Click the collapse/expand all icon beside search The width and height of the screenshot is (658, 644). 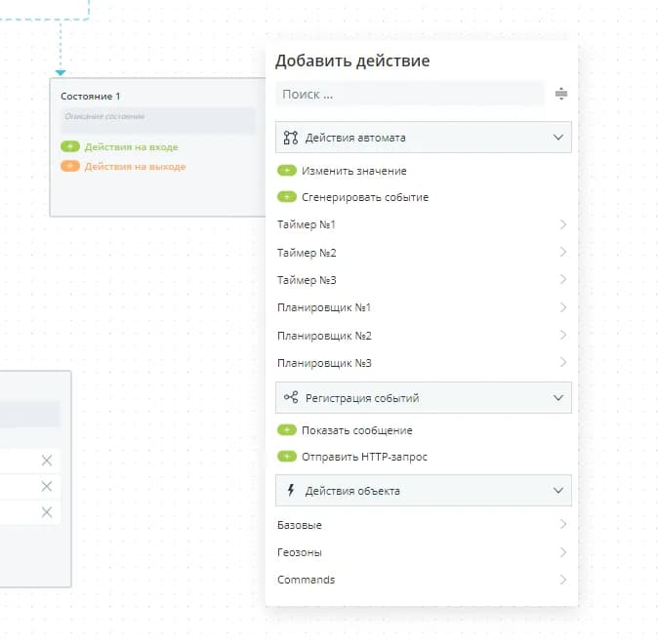pyautogui.click(x=560, y=95)
